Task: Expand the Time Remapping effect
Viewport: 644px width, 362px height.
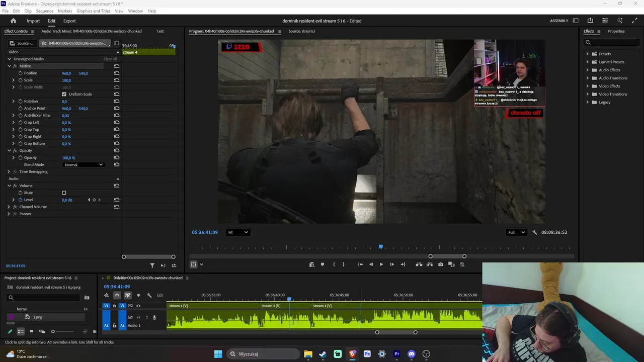Action: click(9, 172)
